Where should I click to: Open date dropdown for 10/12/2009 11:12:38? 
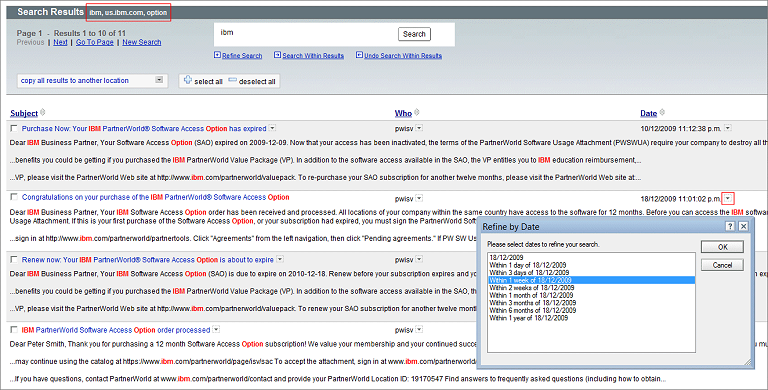[728, 128]
